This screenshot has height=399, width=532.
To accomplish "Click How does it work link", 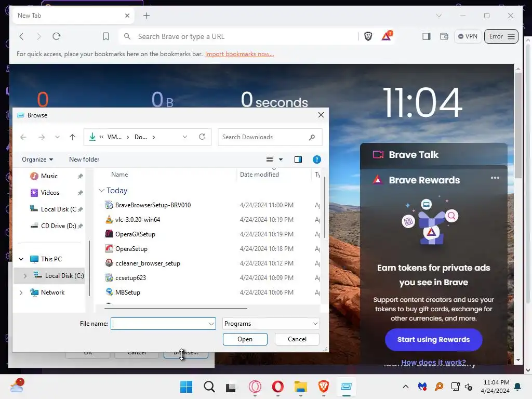I will coord(433,362).
